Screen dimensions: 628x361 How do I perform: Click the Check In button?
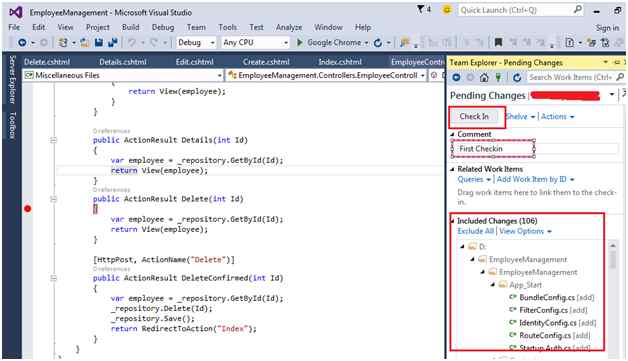tap(474, 117)
